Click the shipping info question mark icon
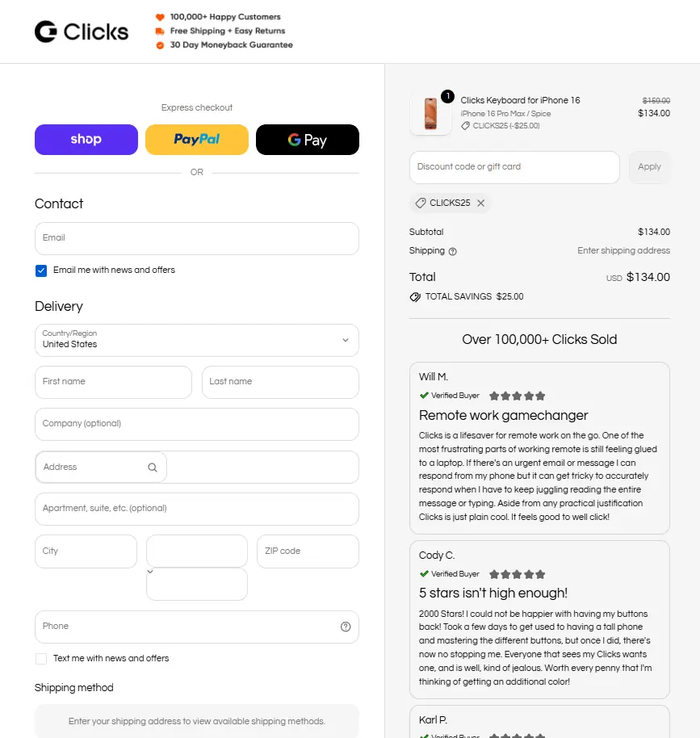 (x=452, y=251)
